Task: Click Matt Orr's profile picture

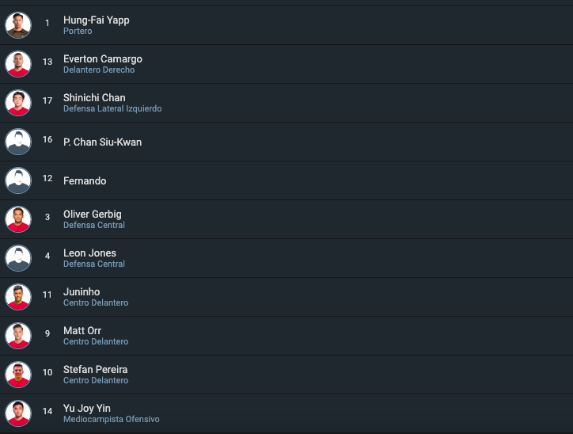Action: [x=18, y=336]
